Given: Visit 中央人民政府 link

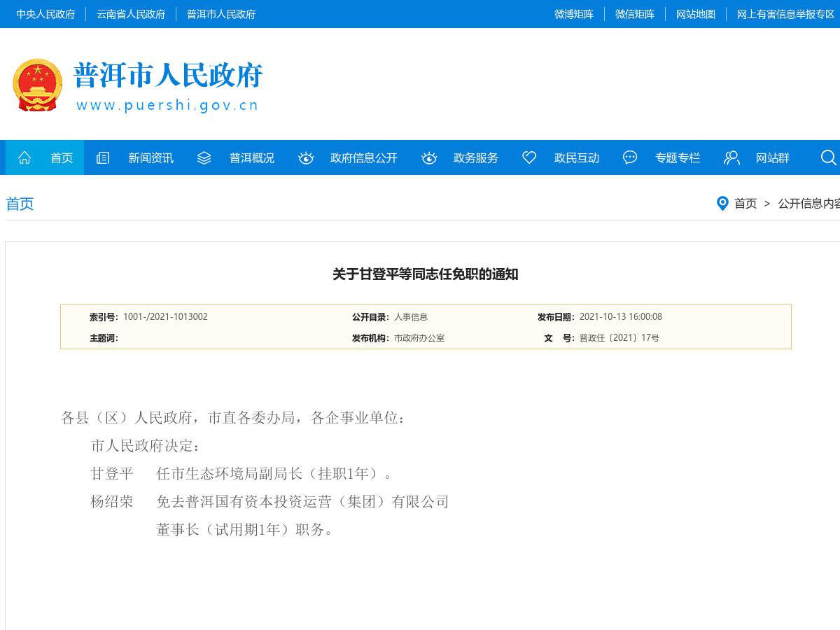Looking at the screenshot, I should [x=45, y=14].
